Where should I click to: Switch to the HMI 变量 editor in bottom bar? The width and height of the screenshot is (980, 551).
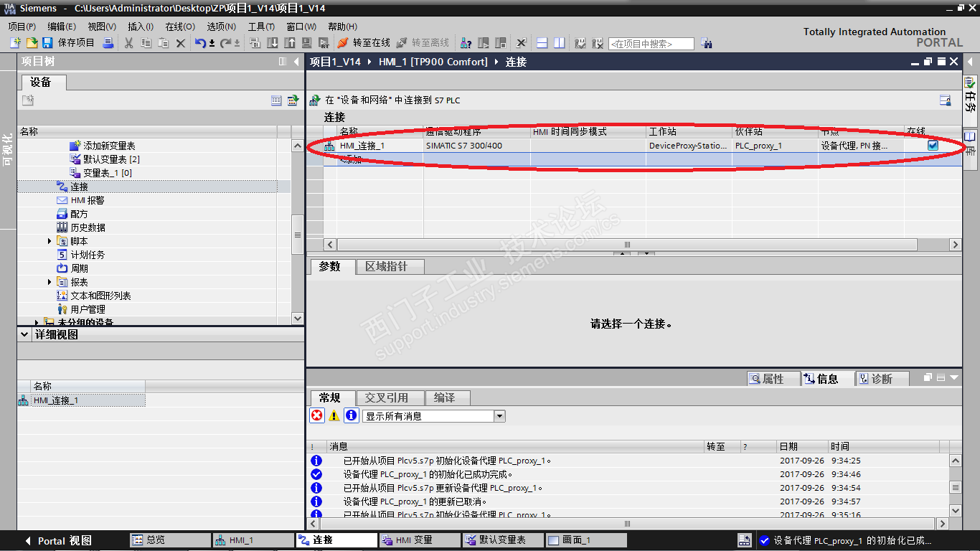pyautogui.click(x=419, y=540)
